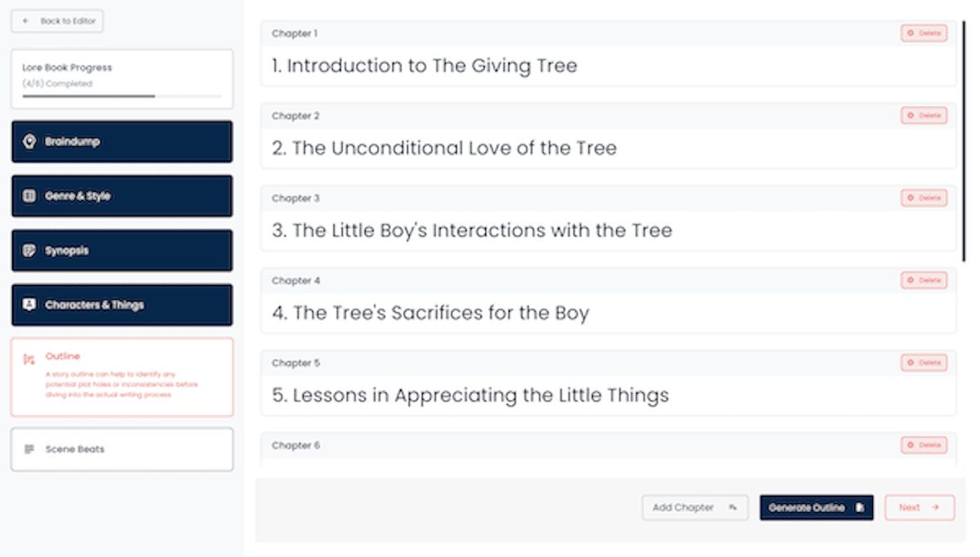Click the Lore Book Progress bar
980x557 pixels.
[x=122, y=96]
